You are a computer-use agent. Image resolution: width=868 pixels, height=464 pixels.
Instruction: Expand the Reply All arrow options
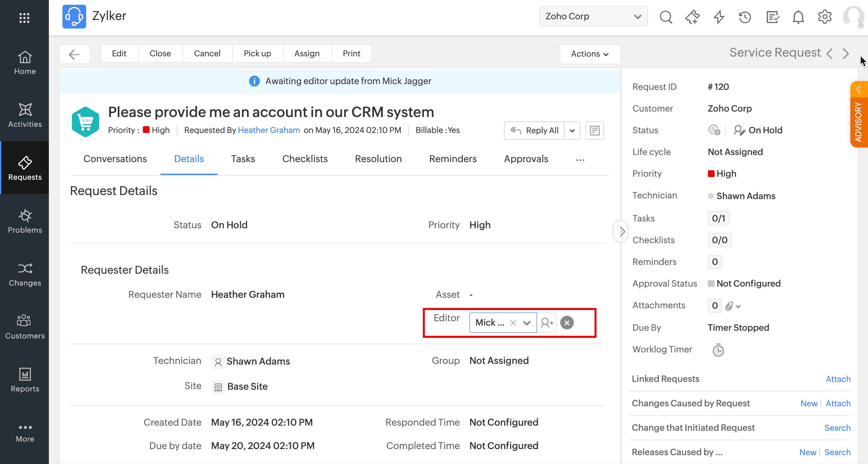click(572, 131)
